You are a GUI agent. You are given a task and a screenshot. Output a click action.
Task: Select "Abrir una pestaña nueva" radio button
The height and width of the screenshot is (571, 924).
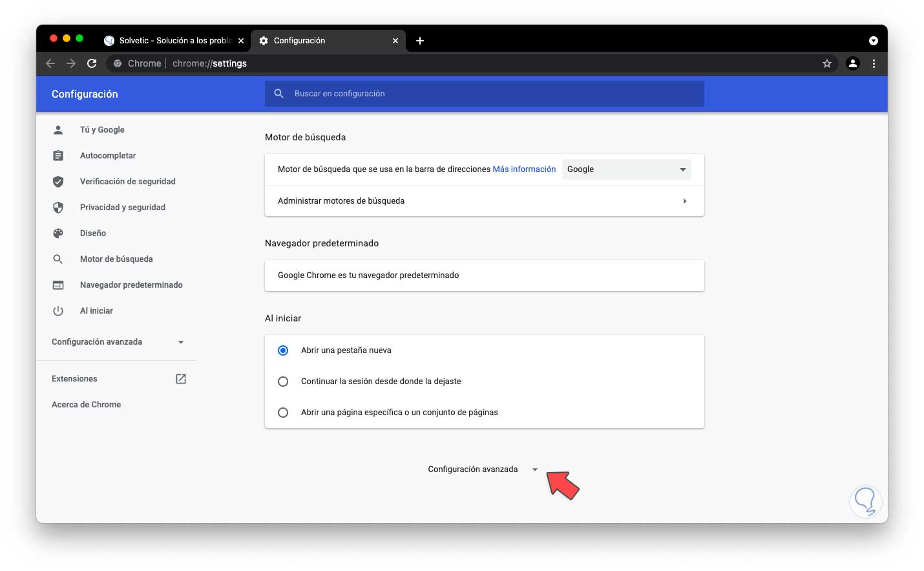[283, 350]
